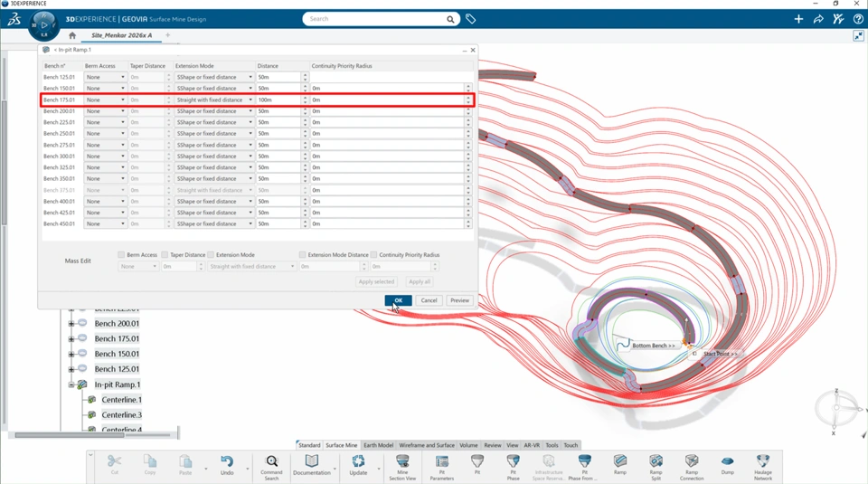Viewport: 868px width, 484px height.
Task: Click the tree horizontal scrollbar
Action: point(70,435)
